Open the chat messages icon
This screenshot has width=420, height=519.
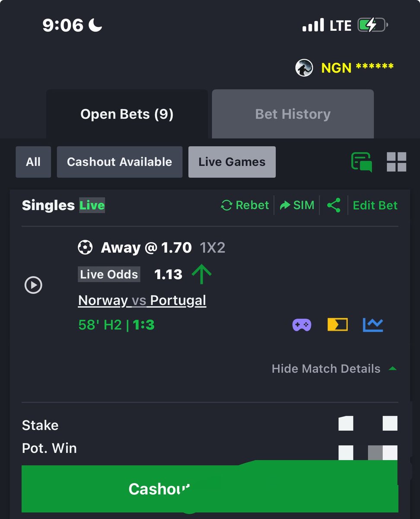(361, 162)
